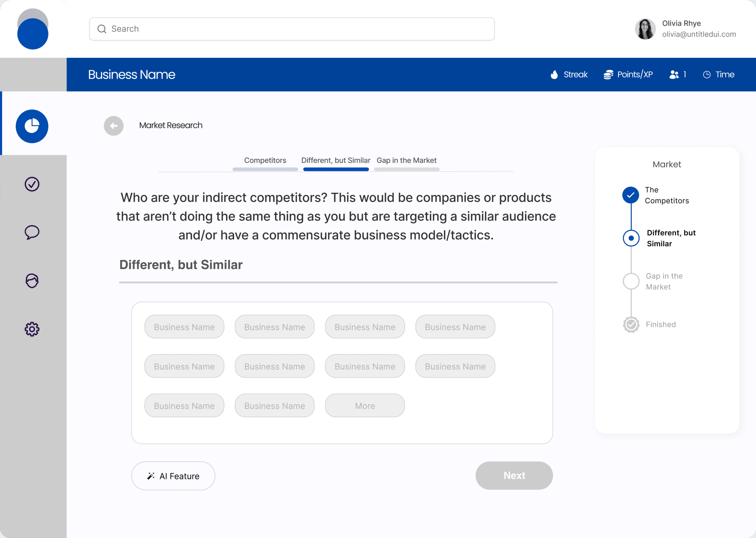The image size is (756, 538).
Task: Click the Different, but Similar progress bar
Action: point(336,169)
